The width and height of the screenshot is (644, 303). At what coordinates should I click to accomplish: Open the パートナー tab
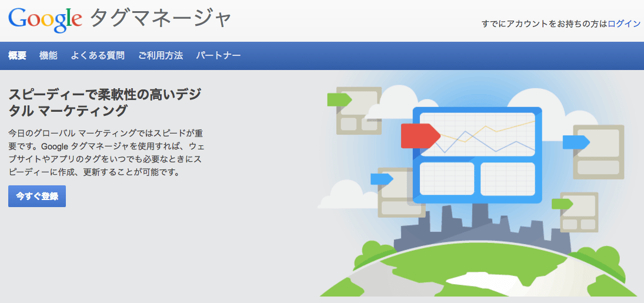[x=219, y=55]
